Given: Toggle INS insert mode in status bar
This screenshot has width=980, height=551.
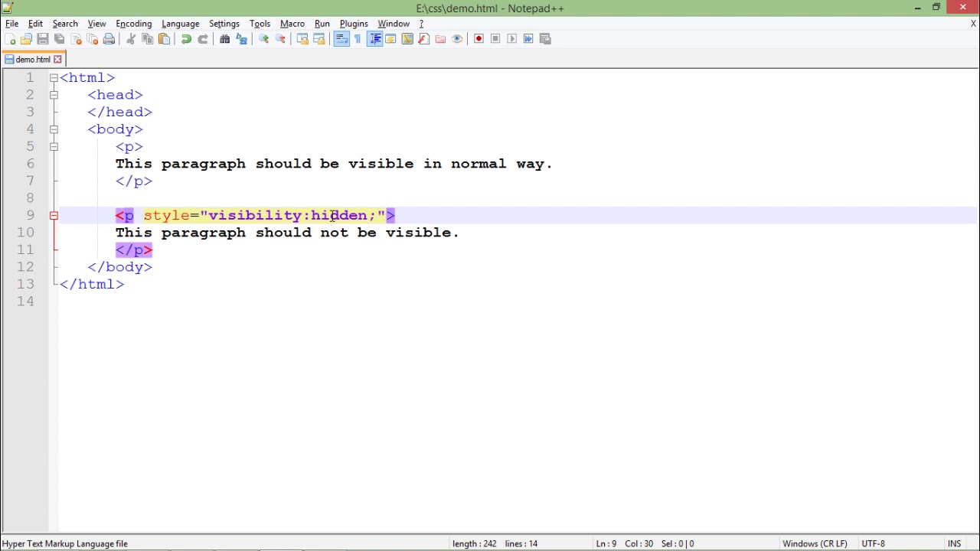Looking at the screenshot, I should pyautogui.click(x=954, y=543).
